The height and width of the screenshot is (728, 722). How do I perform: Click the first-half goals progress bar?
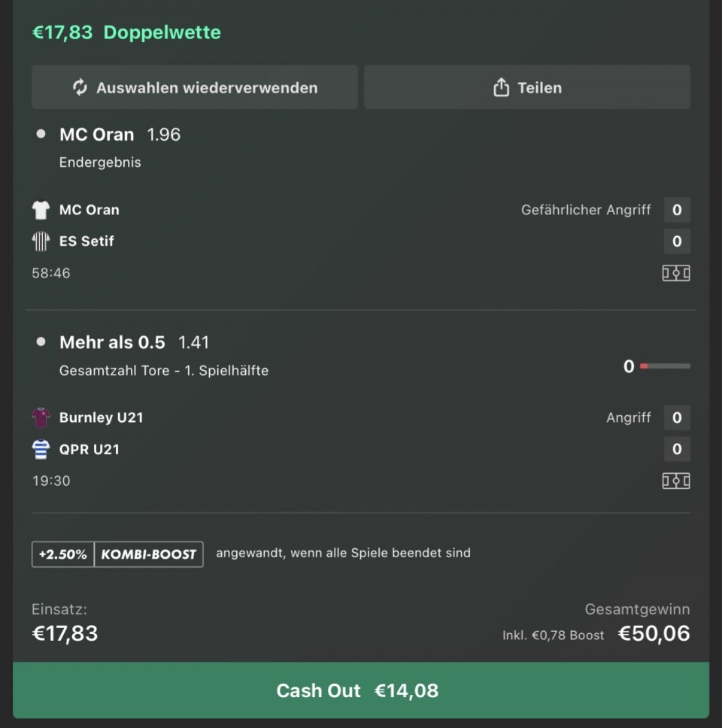(x=664, y=366)
